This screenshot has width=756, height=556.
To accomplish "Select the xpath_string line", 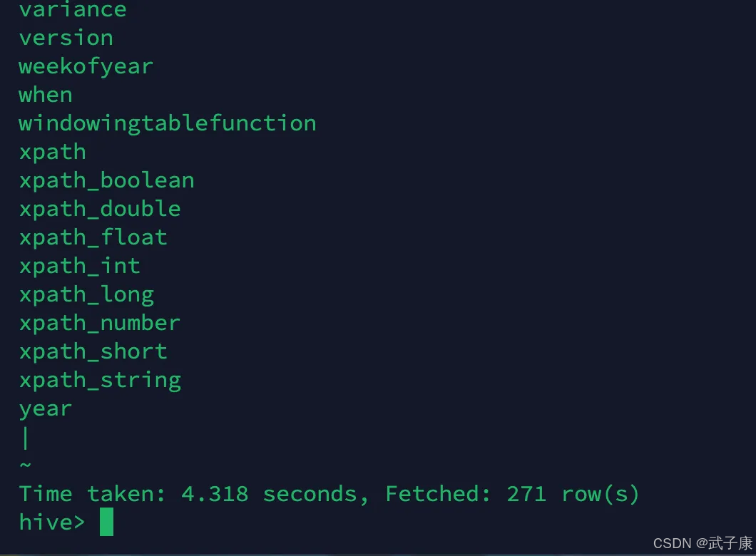I will [100, 381].
